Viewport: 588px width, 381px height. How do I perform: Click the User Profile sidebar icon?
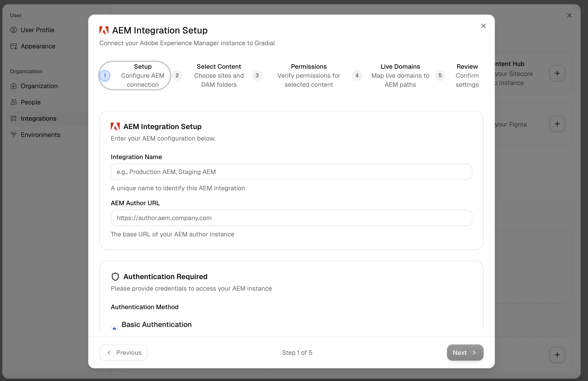point(14,30)
